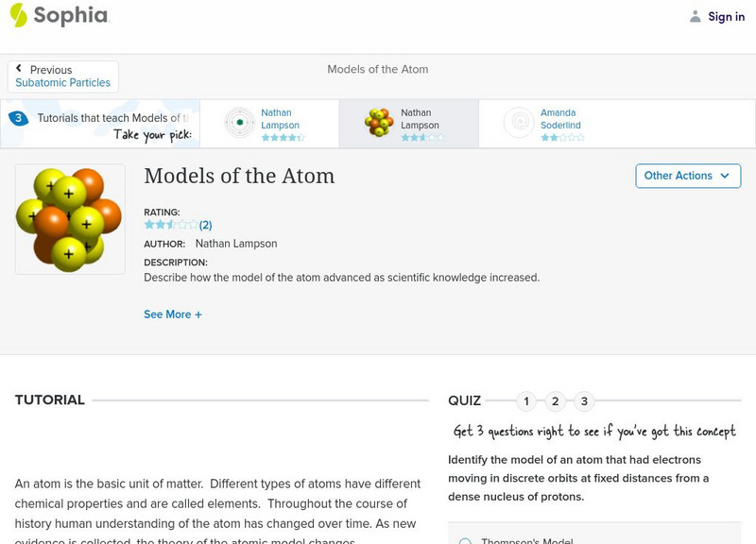Select Amanda Soderlind's tutorial icon

click(519, 123)
